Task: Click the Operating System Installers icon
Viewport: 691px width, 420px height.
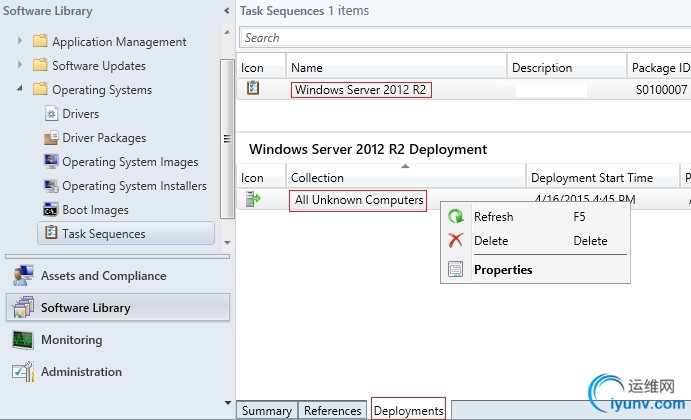Action: tap(51, 186)
